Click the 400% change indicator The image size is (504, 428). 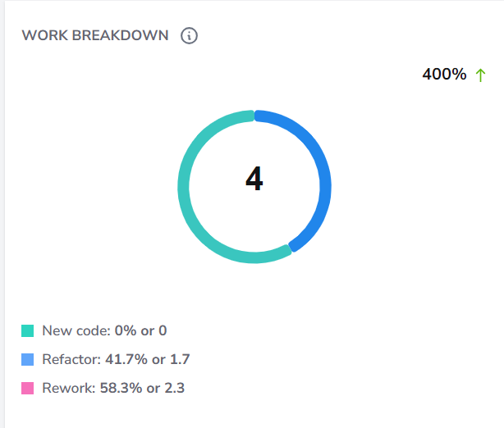coord(444,74)
